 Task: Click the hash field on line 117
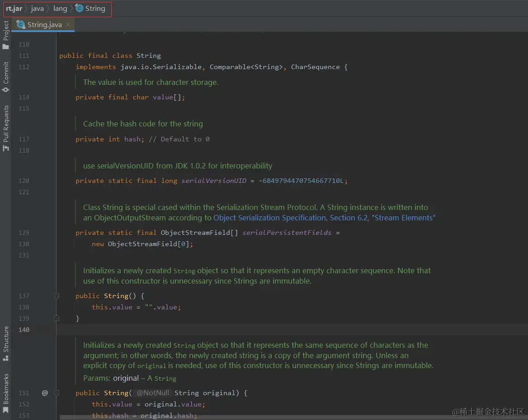(x=132, y=139)
